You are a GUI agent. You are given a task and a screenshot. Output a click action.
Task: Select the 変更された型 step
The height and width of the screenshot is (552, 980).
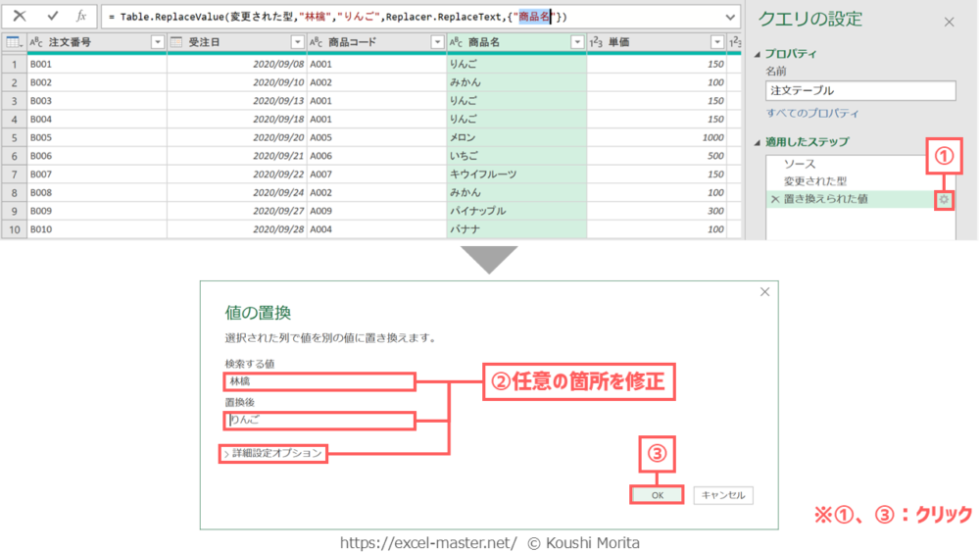point(814,181)
